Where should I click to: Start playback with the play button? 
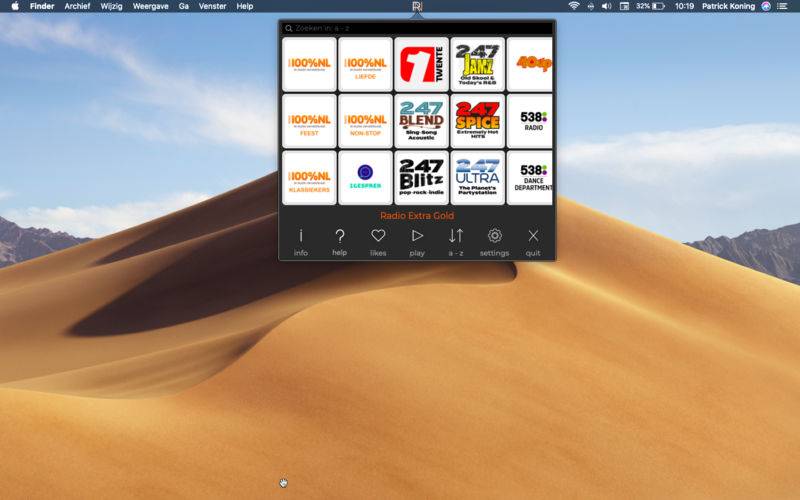(x=417, y=242)
